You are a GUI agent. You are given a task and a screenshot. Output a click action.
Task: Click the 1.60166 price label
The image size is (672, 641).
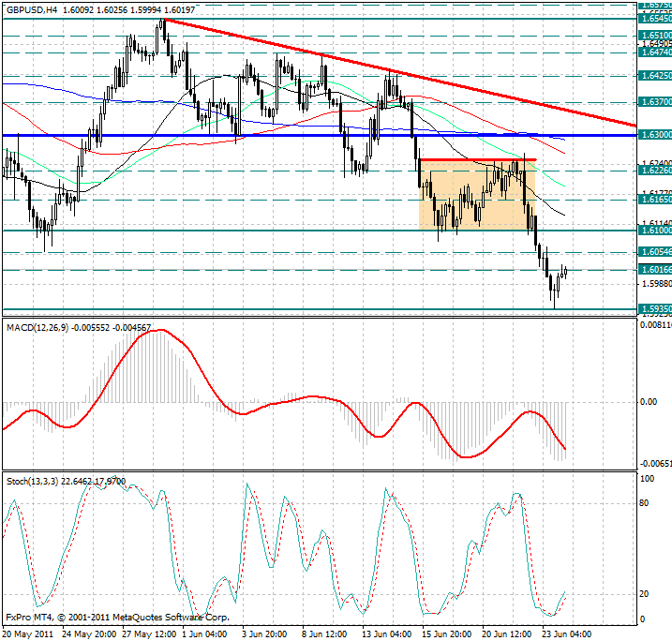click(x=654, y=270)
